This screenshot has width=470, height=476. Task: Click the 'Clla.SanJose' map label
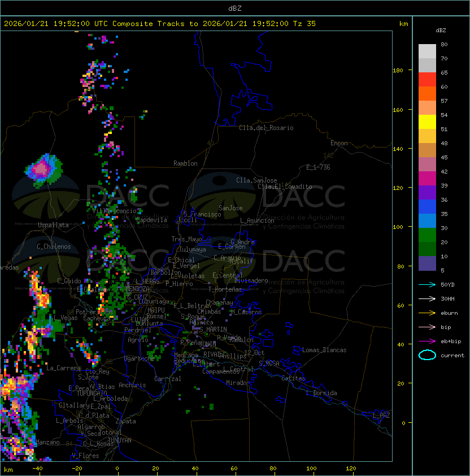256,180
